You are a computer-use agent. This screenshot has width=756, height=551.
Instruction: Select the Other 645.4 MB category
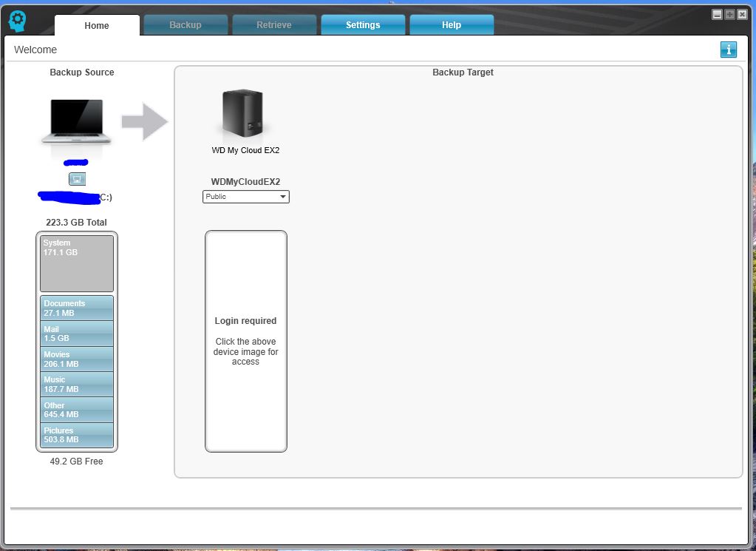point(77,410)
